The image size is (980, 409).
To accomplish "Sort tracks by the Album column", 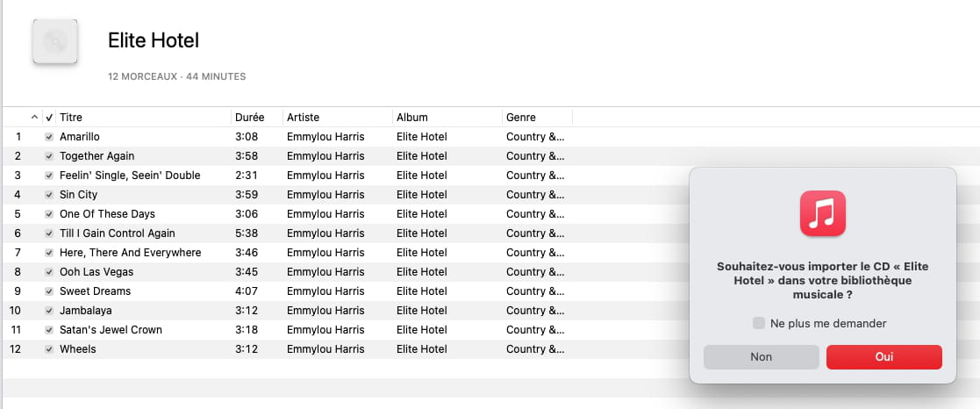I will pos(447,117).
